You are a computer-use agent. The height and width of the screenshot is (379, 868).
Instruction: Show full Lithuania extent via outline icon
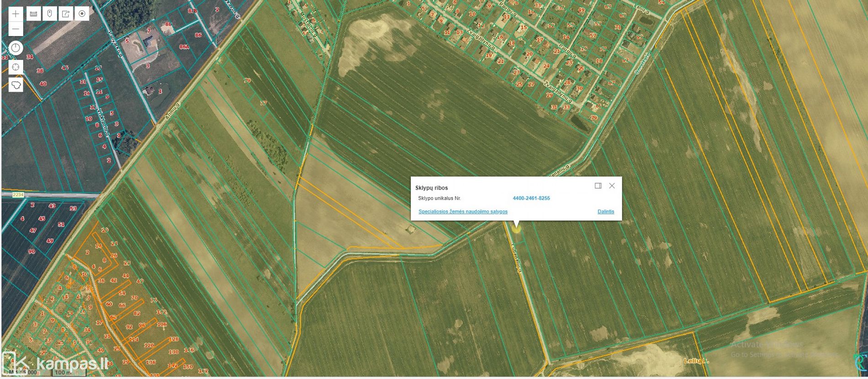[16, 85]
